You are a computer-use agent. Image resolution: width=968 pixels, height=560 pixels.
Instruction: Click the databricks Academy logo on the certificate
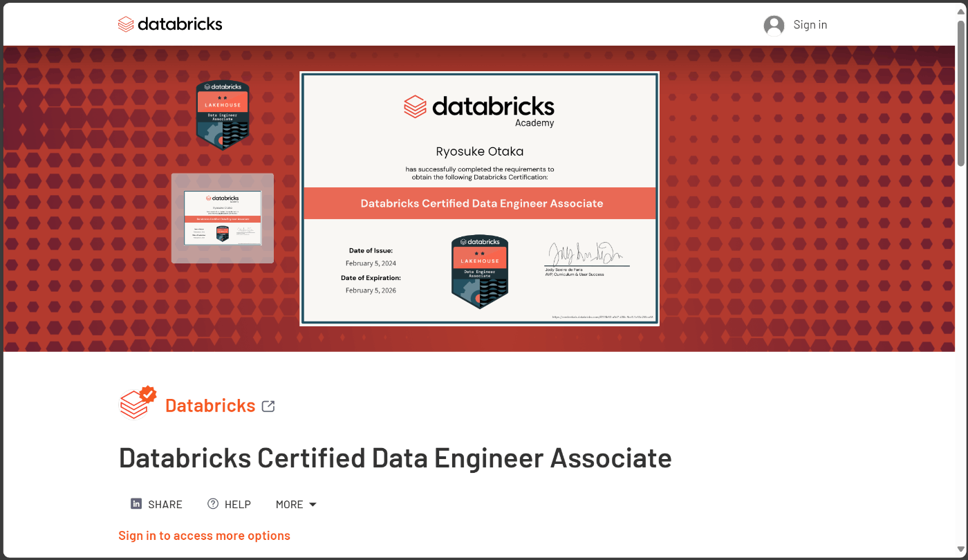coord(479,111)
